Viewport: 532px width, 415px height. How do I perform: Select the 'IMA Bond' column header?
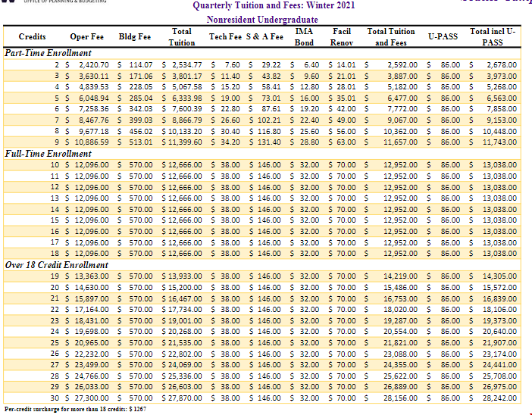coord(304,37)
